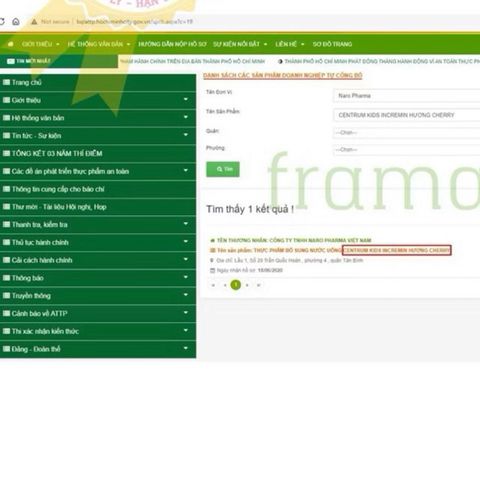Click the Tên đơn vị input field

point(406,96)
